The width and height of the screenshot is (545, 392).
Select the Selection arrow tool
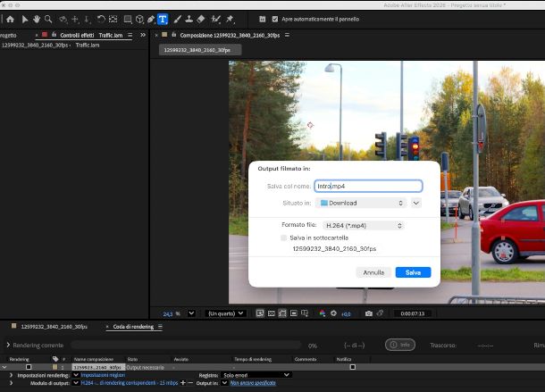point(25,19)
